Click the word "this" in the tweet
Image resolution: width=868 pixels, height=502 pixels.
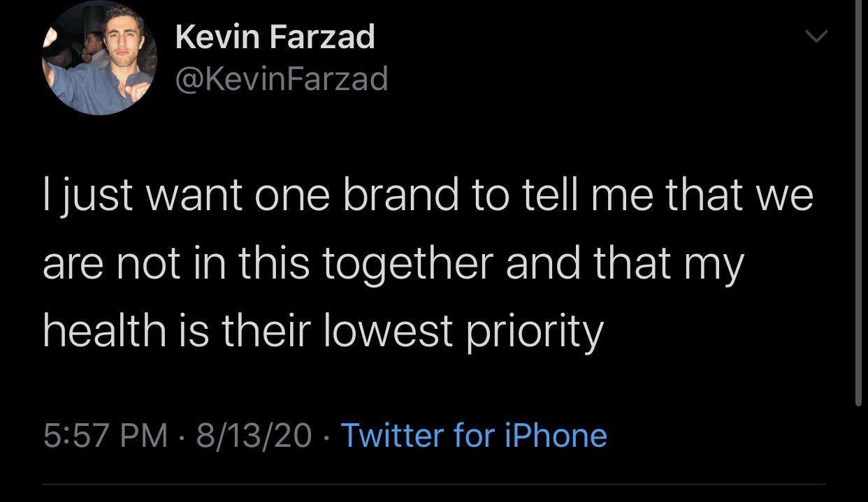[273, 265]
